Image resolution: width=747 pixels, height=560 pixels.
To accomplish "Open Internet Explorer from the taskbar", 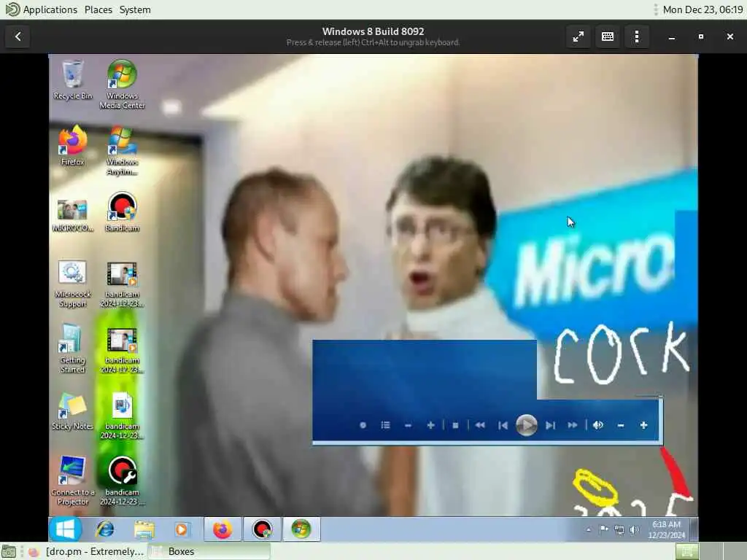I will coord(105,529).
